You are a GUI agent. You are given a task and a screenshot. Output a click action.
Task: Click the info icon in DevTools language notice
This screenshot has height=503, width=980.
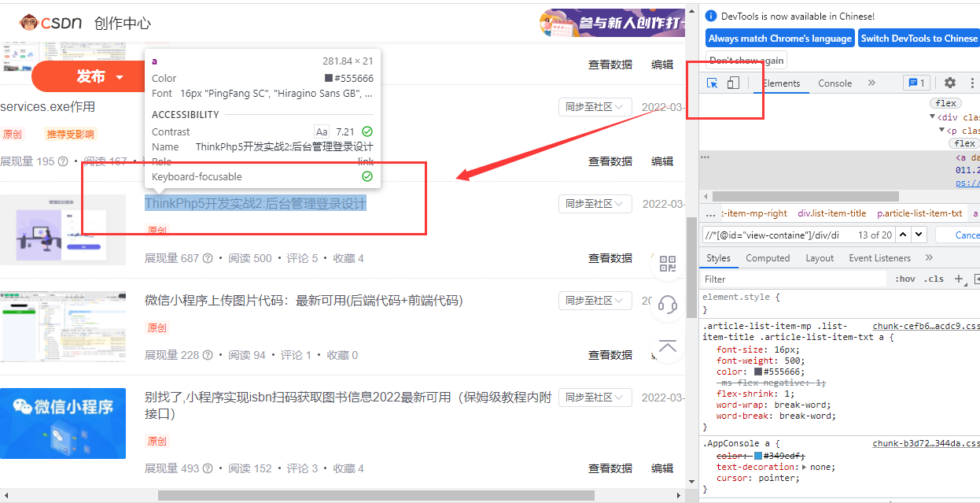tap(711, 16)
